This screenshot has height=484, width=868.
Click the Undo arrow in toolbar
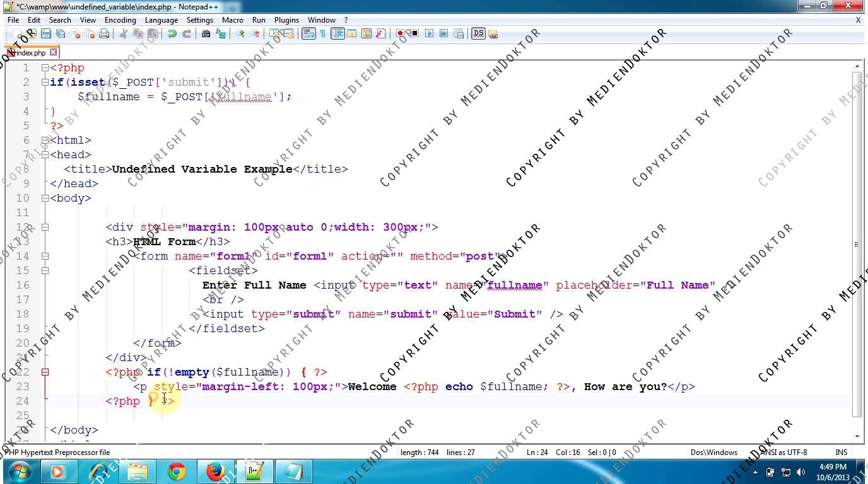click(172, 34)
